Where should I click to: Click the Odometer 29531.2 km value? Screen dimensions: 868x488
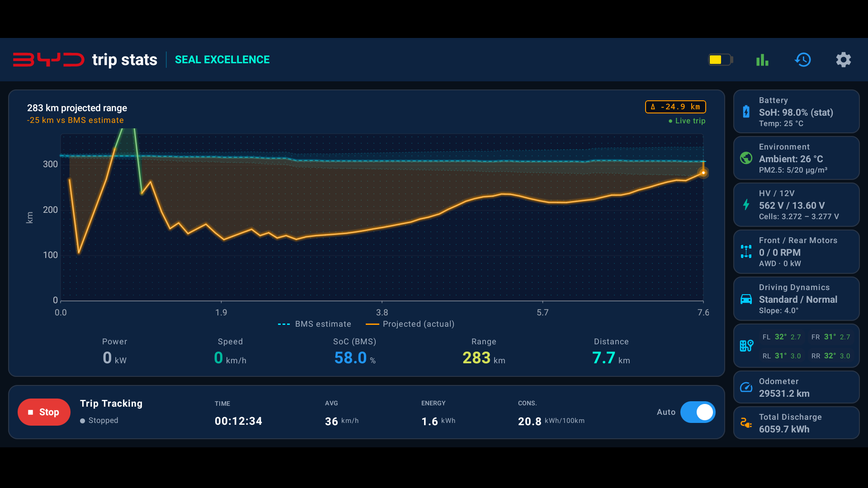[x=784, y=394]
